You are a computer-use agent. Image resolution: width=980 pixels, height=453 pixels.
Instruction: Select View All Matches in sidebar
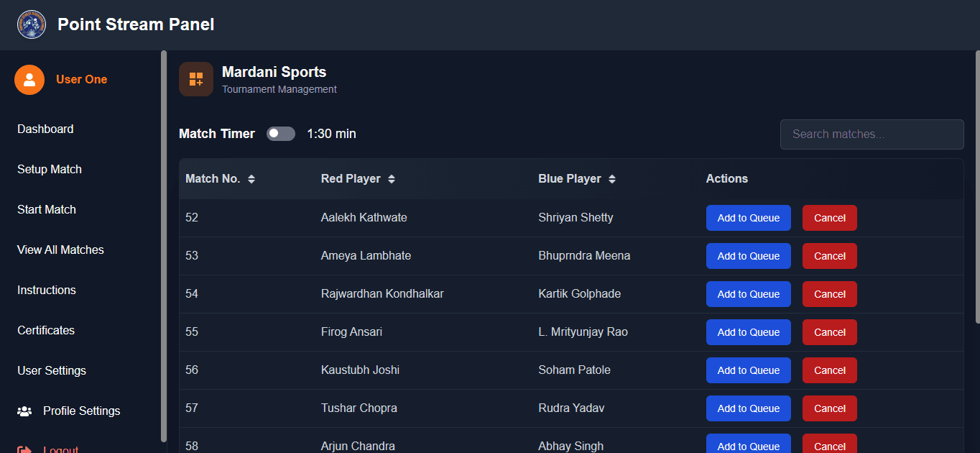point(60,250)
